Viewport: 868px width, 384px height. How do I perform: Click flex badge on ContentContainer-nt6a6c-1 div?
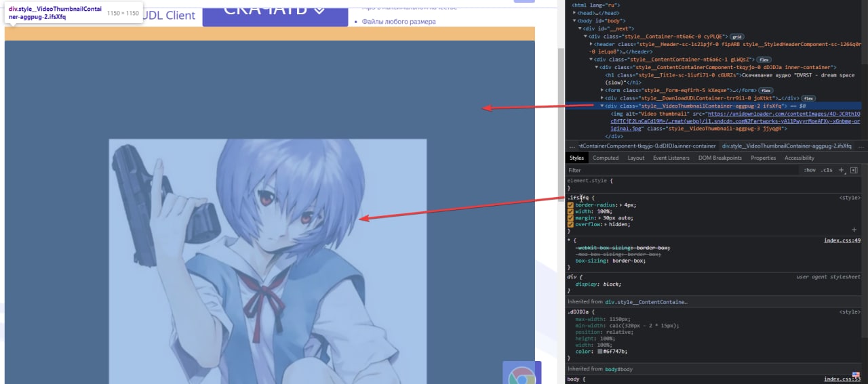(764, 60)
